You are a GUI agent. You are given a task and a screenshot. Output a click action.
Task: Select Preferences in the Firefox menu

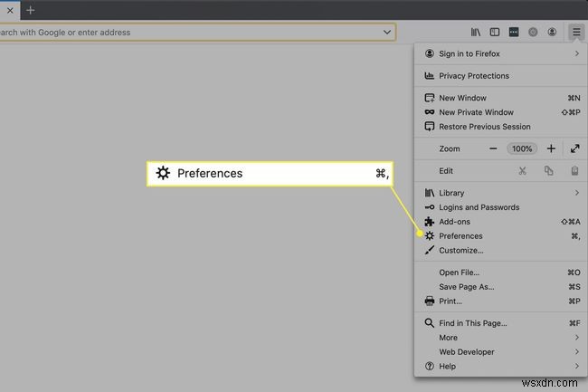(501, 236)
